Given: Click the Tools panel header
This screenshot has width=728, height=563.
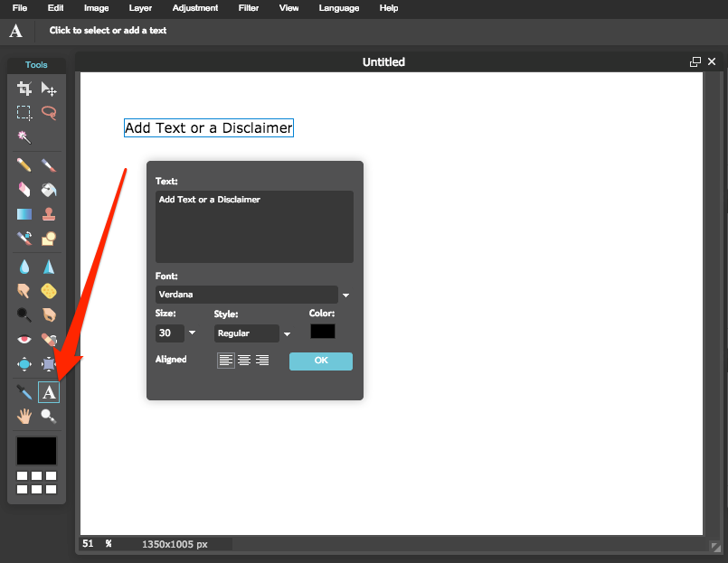Looking at the screenshot, I should point(36,65).
